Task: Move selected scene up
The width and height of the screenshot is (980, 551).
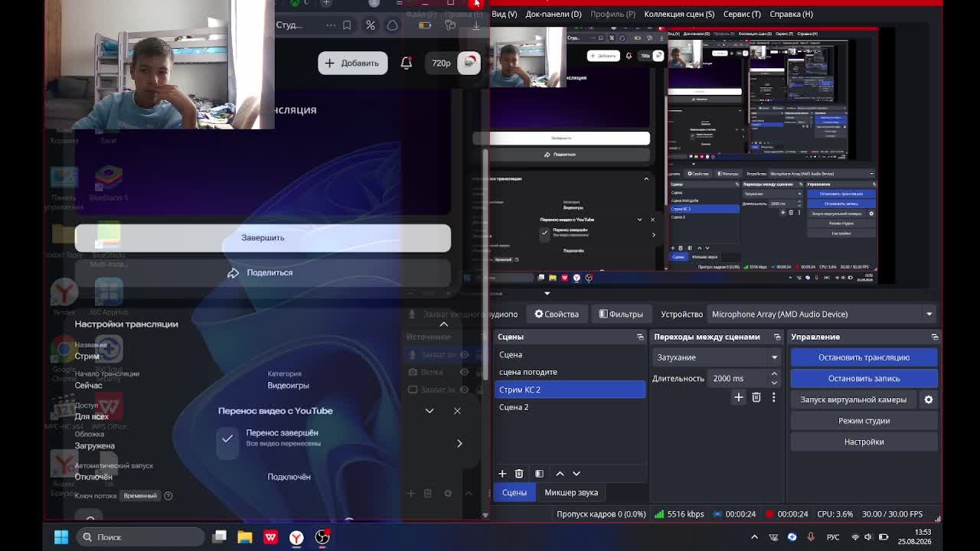Action: pos(560,474)
